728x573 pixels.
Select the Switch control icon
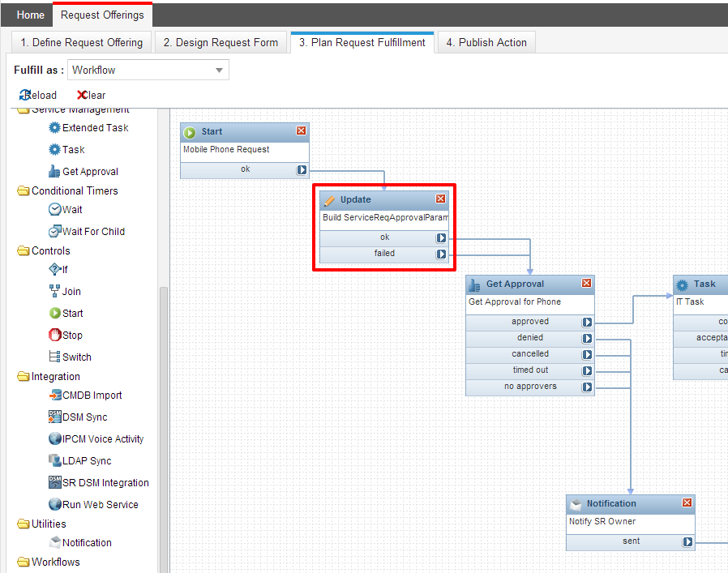(x=70, y=357)
